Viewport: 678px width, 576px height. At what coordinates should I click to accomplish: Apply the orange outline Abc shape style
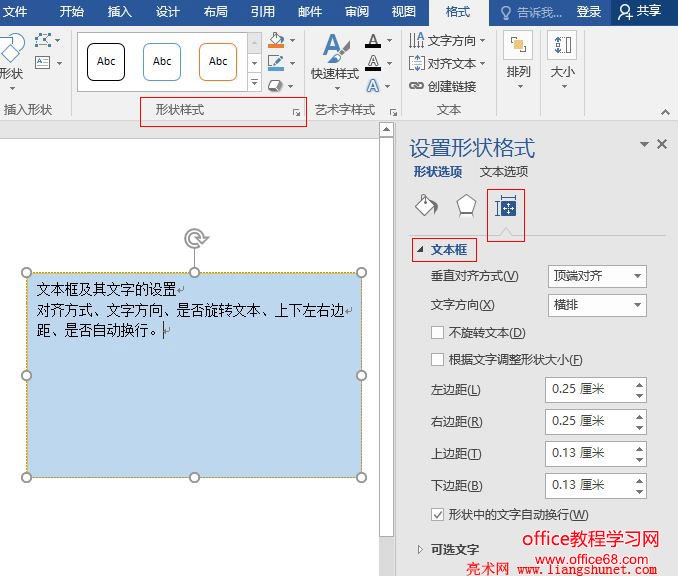[x=218, y=62]
